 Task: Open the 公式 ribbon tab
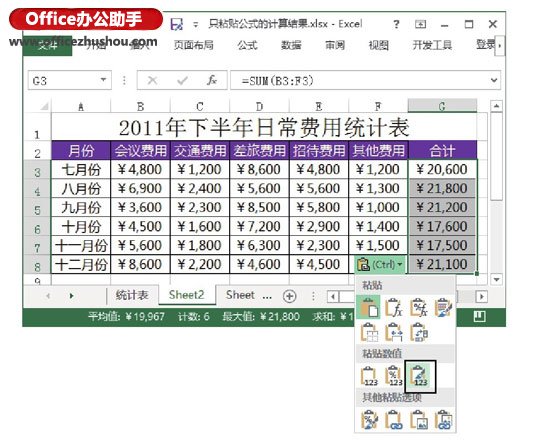pos(247,45)
